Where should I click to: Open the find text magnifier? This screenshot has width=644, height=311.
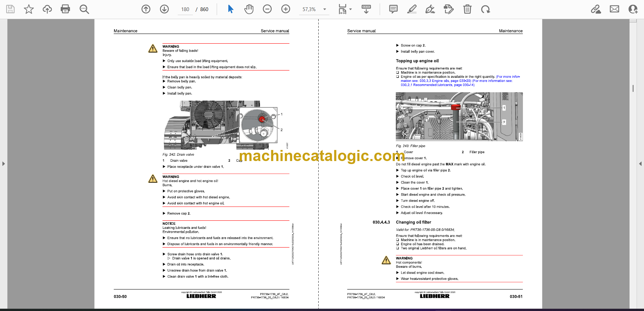point(84,9)
